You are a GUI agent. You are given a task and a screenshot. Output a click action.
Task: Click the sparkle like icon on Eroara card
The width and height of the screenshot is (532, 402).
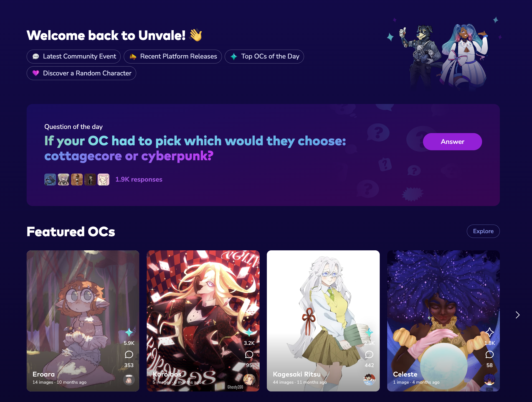coord(129,332)
